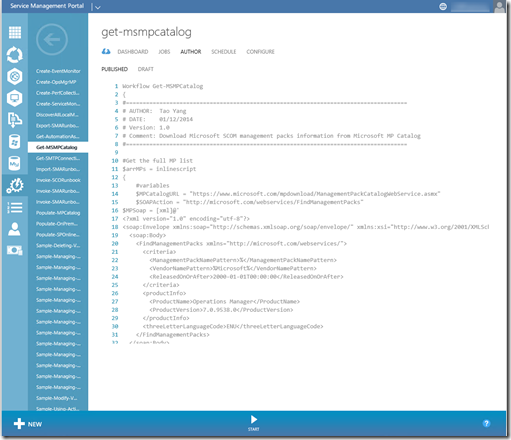Go to the SCHEDULE tab
The width and height of the screenshot is (511, 440).
(224, 52)
